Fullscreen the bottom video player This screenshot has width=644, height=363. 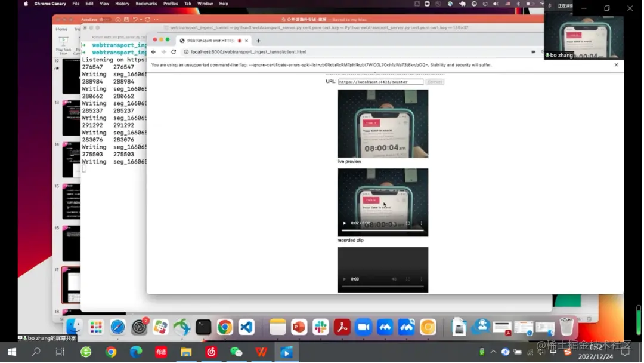(408, 279)
